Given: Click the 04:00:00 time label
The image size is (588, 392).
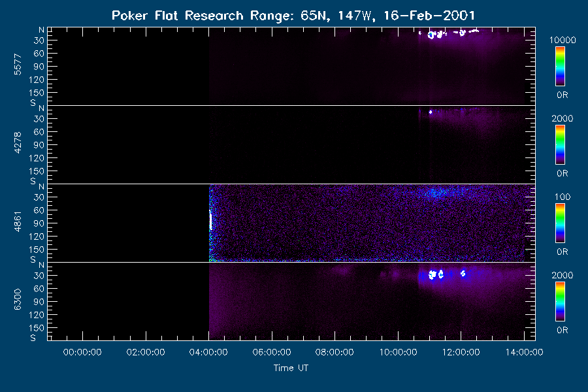Looking at the screenshot, I should coord(208,352).
